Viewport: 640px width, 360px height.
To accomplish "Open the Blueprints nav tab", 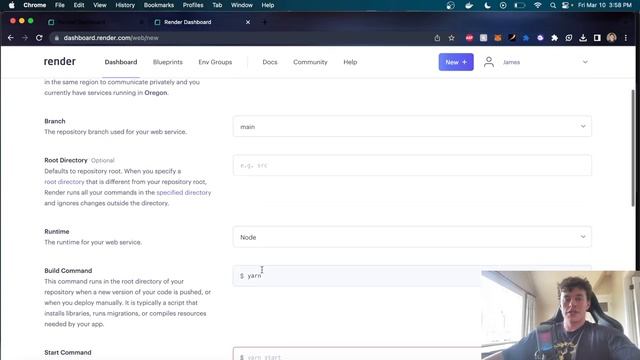I will (x=168, y=62).
